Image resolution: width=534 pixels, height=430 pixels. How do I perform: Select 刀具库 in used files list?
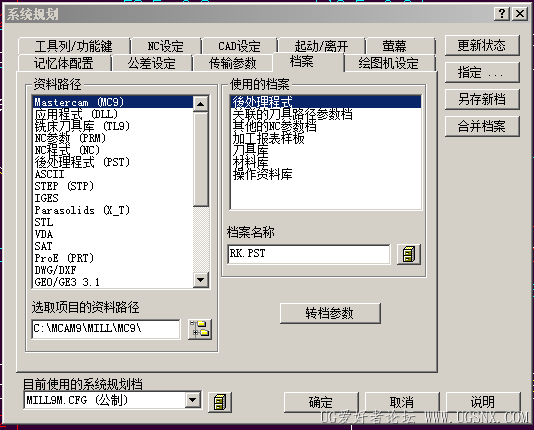coord(326,150)
